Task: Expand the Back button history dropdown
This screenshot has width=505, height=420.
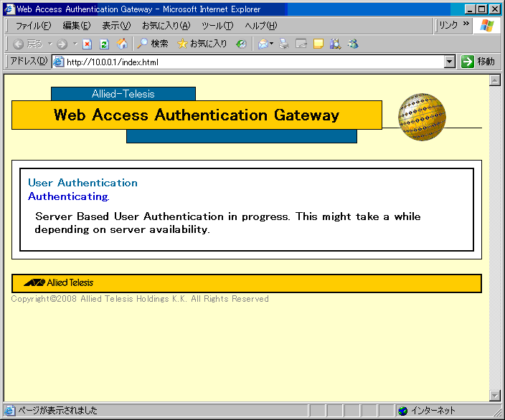Action: [49, 44]
